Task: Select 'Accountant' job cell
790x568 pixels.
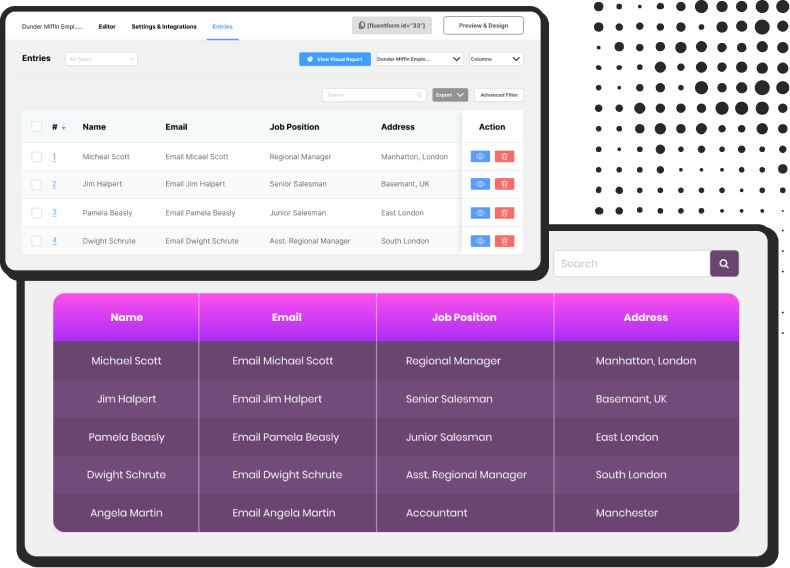Action: [436, 513]
